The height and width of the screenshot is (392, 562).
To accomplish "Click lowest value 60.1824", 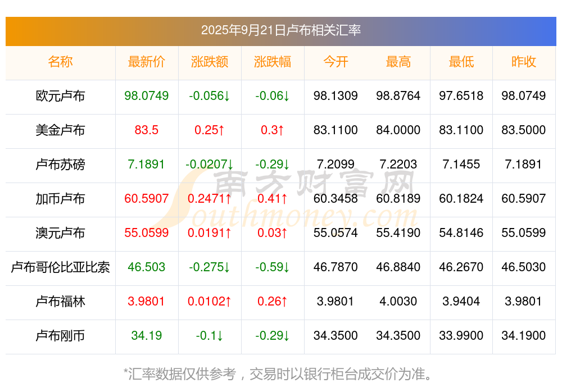I will pos(461,198).
